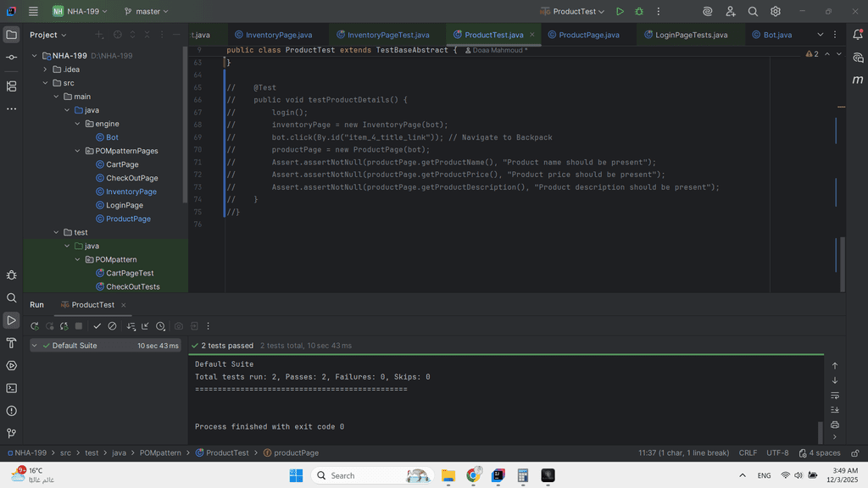Toggle Show Ignored tests filter
The height and width of the screenshot is (488, 868).
(x=112, y=326)
